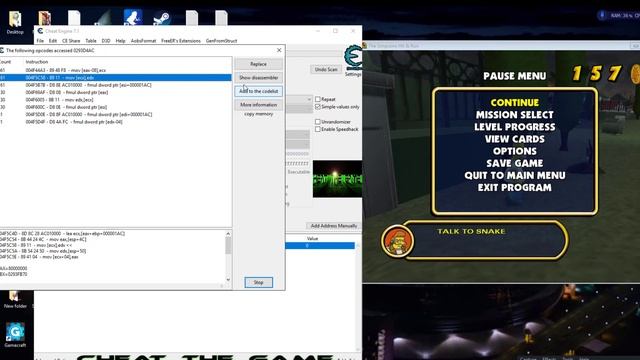640x360 pixels.
Task: Open the Desktop shortcut icon
Action: coord(15,22)
